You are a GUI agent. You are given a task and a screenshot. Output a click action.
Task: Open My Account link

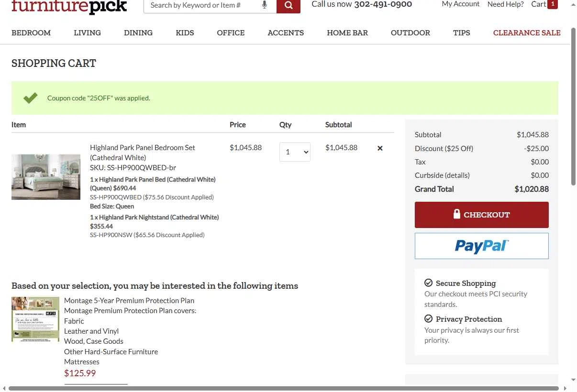(x=461, y=4)
